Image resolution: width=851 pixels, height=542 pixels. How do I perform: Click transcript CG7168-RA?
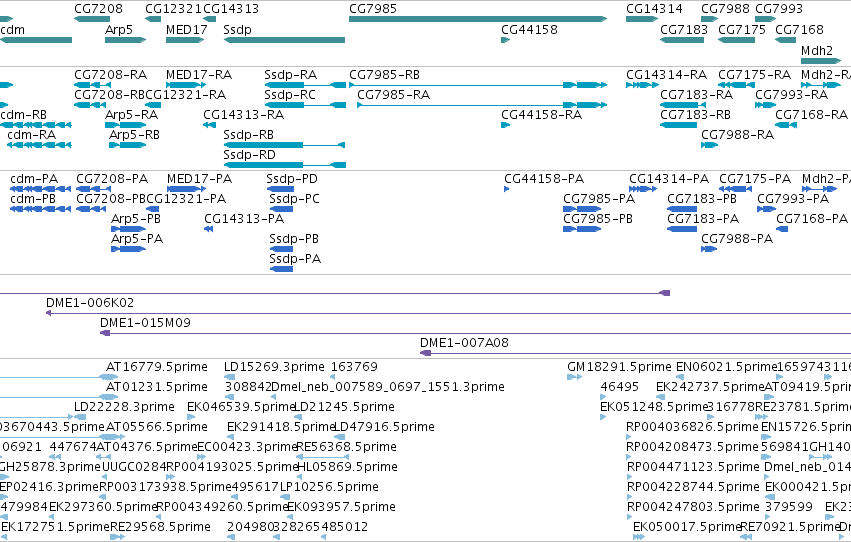[x=786, y=125]
